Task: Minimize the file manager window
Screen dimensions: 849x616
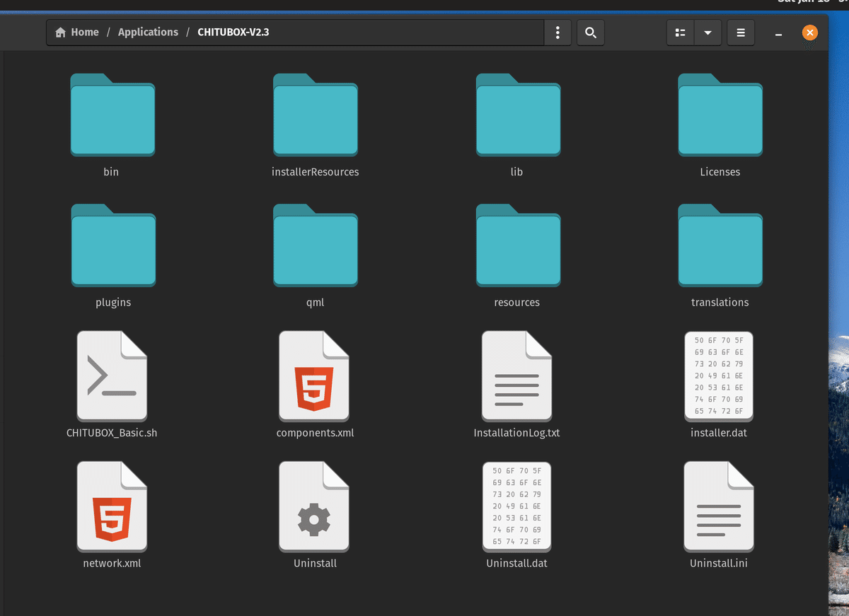Action: [x=778, y=33]
